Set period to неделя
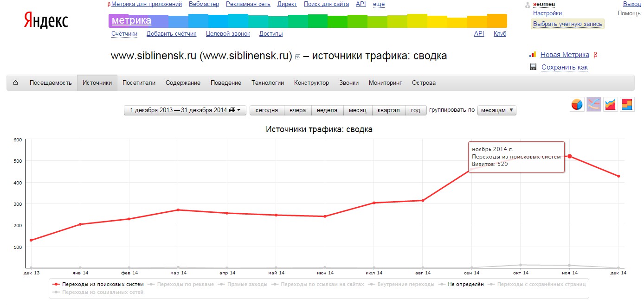The width and height of the screenshot is (644, 305). coord(327,110)
